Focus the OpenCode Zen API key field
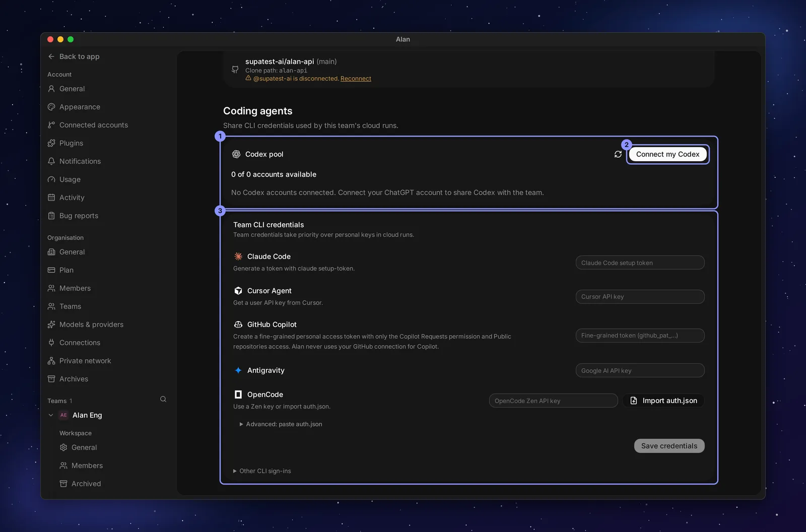Viewport: 806px width, 532px height. (553, 401)
